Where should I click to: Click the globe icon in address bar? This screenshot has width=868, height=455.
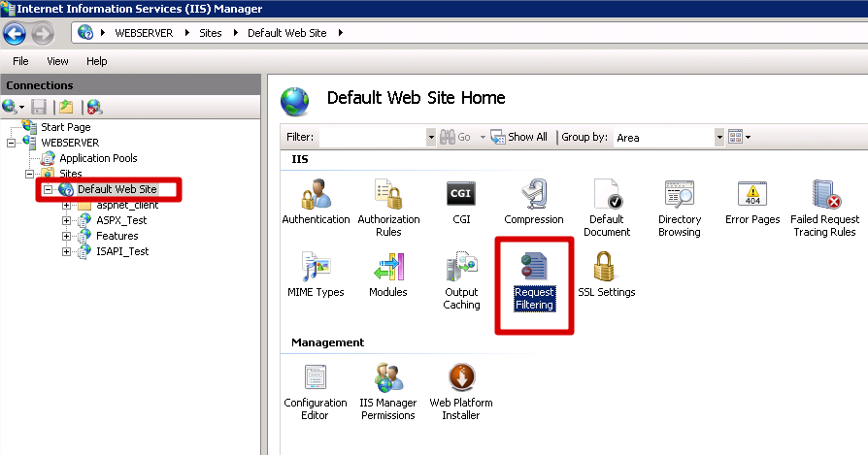(85, 33)
